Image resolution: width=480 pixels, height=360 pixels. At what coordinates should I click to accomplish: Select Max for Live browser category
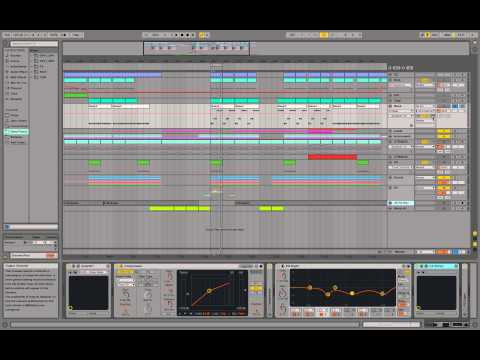click(x=17, y=83)
